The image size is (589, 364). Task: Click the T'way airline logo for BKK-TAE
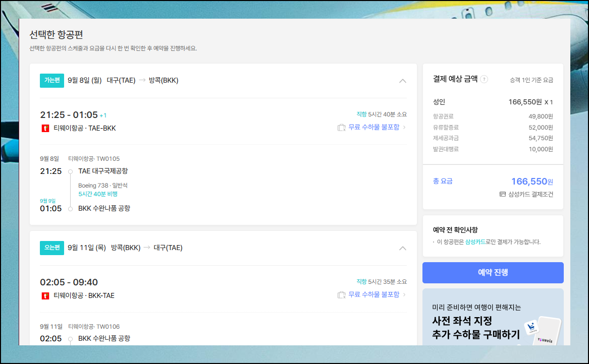(45, 296)
